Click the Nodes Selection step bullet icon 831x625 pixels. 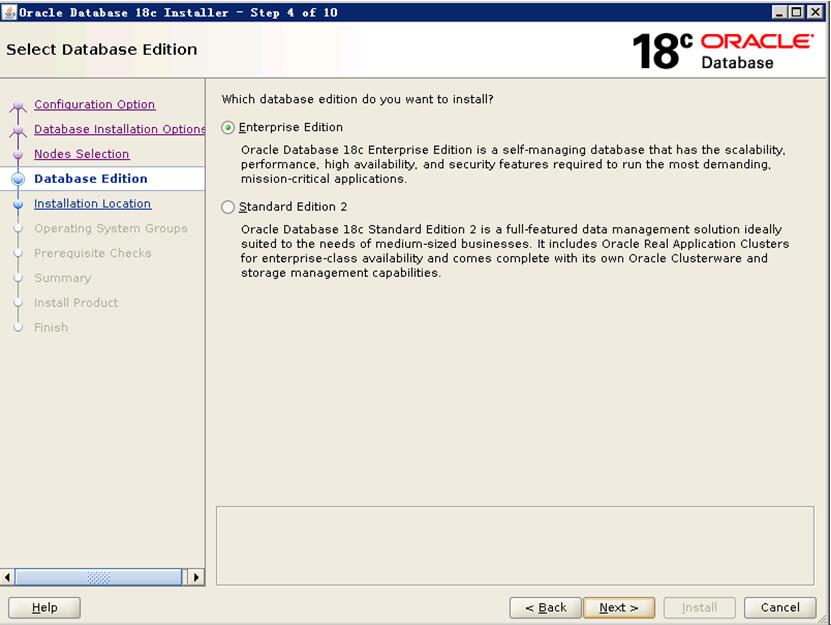pos(18,154)
